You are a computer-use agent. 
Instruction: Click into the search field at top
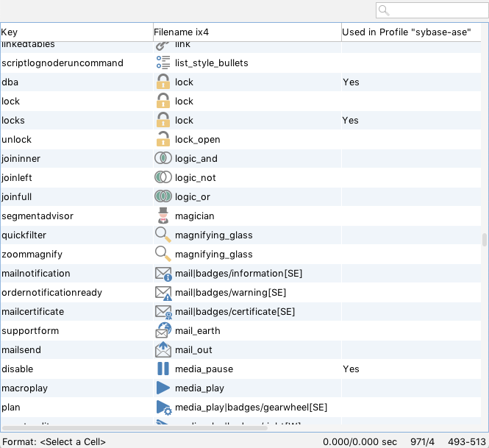click(x=434, y=10)
